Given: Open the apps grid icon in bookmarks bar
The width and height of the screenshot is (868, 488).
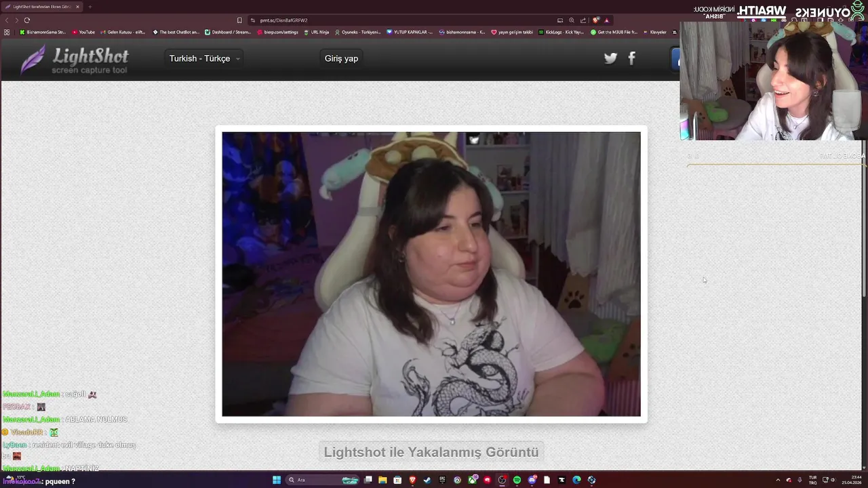Looking at the screenshot, I should click(7, 32).
